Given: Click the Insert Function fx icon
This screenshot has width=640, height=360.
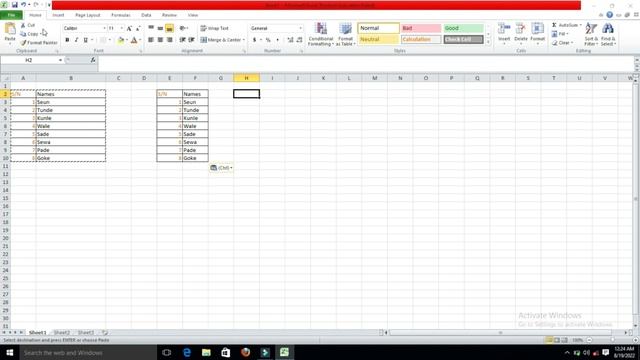Looking at the screenshot, I should (93, 60).
